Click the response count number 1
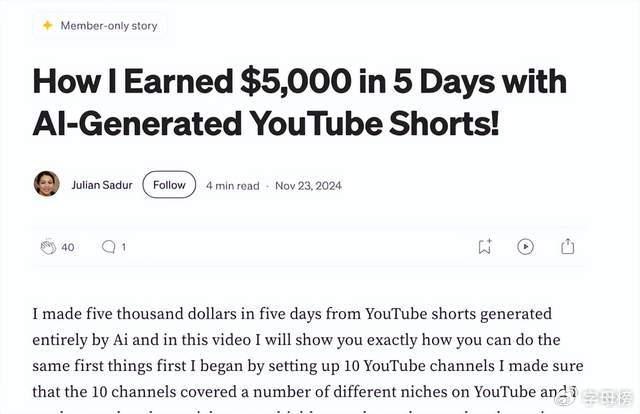 tap(124, 247)
